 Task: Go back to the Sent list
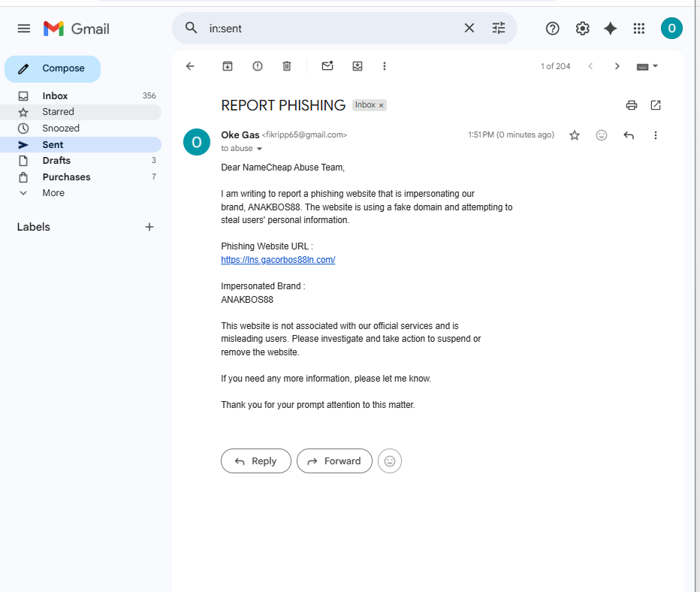pyautogui.click(x=190, y=66)
